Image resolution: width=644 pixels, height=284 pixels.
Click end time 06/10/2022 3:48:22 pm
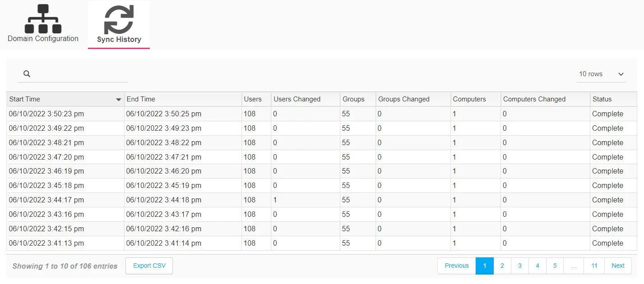164,143
